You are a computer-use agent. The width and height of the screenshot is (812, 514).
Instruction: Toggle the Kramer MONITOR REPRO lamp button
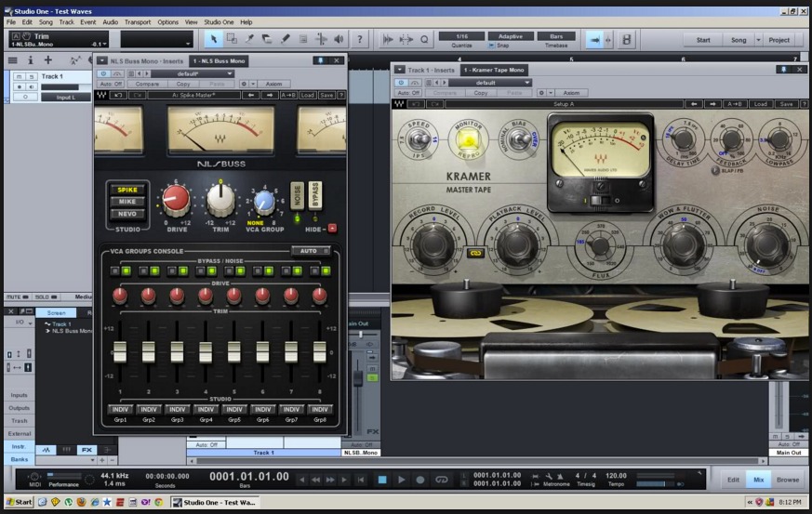[x=468, y=139]
